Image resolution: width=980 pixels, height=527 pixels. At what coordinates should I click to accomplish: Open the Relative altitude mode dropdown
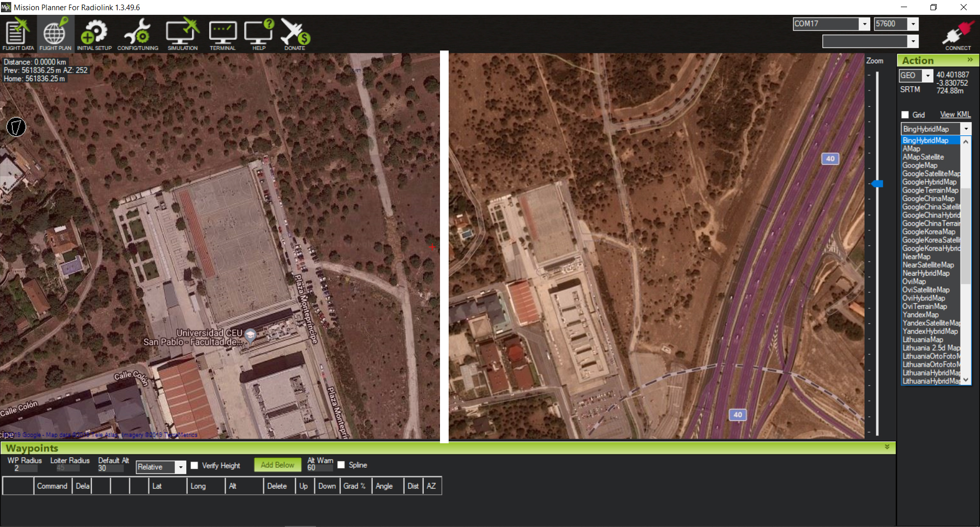tap(180, 467)
